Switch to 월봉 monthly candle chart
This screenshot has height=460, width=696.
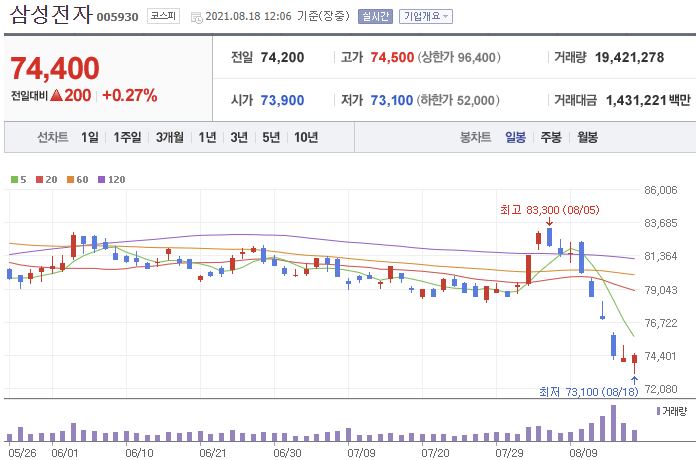(587, 137)
